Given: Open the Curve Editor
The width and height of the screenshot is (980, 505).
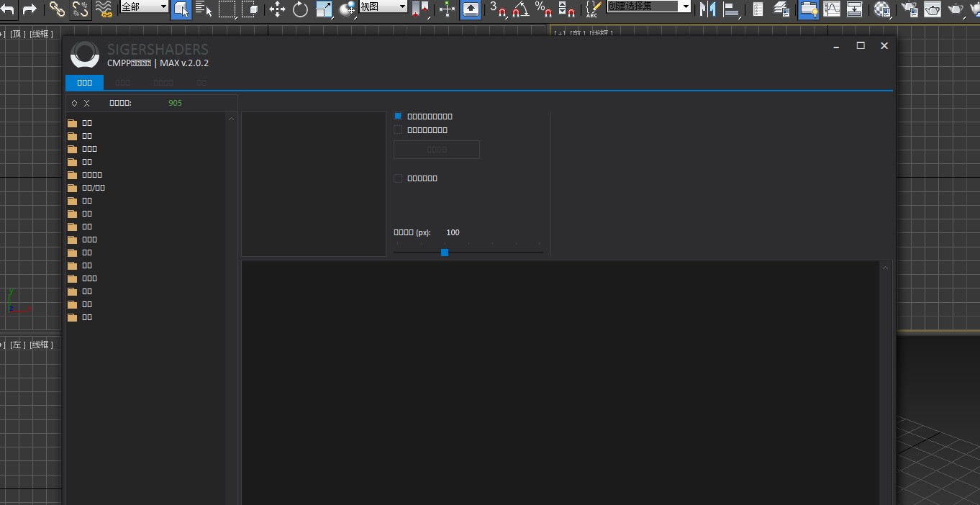Looking at the screenshot, I should tap(832, 9).
